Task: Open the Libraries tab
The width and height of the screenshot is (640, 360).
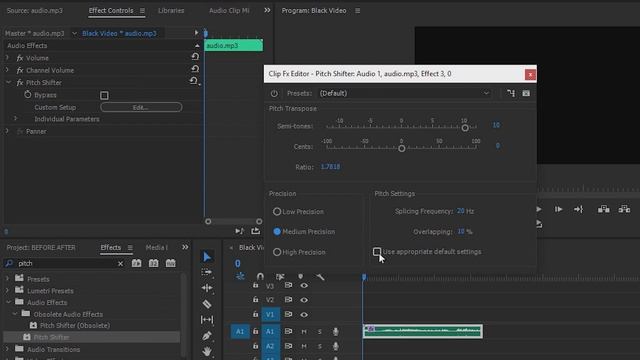Action: click(171, 11)
